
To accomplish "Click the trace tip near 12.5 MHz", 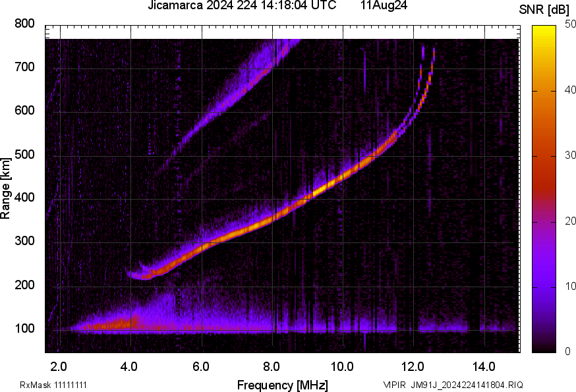I will pyautogui.click(x=434, y=51).
